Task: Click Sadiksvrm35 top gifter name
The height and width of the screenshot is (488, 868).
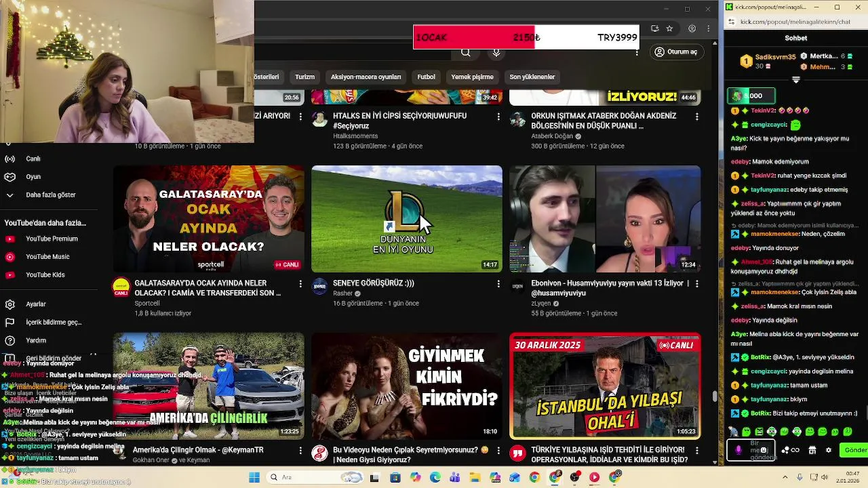Action: 775,57
